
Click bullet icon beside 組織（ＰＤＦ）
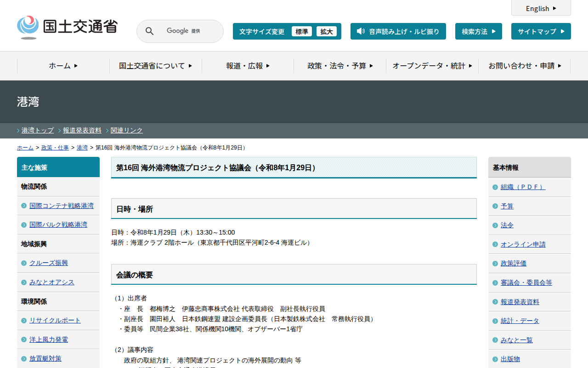(x=495, y=187)
